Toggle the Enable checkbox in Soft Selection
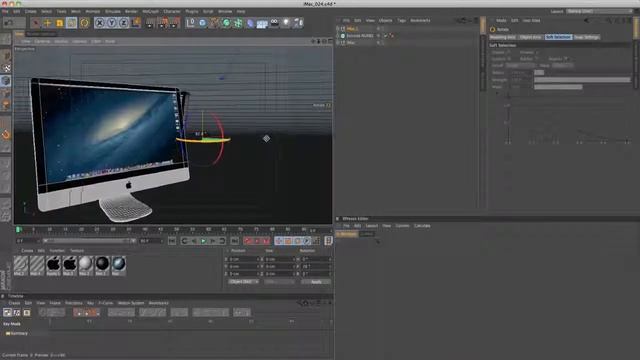640x360 pixels. (x=509, y=52)
